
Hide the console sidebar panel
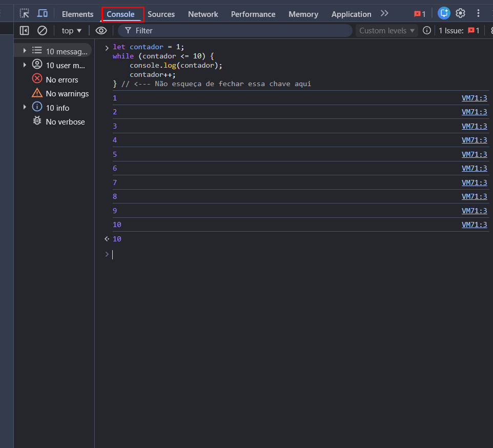[25, 31]
